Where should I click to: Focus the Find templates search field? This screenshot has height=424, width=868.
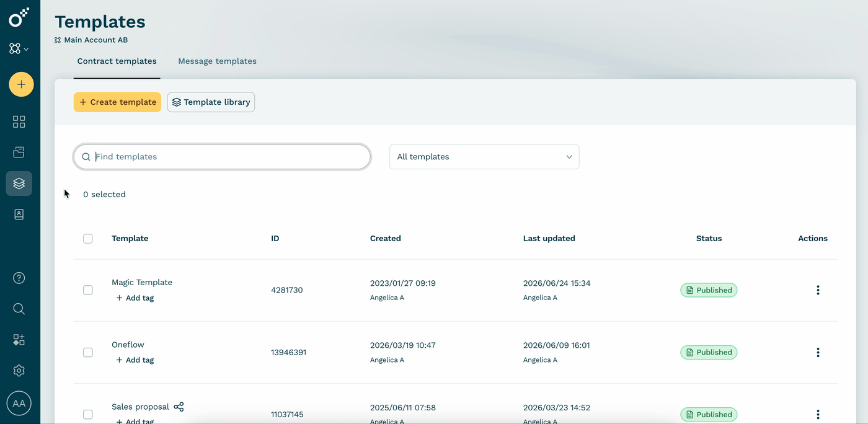pyautogui.click(x=222, y=157)
